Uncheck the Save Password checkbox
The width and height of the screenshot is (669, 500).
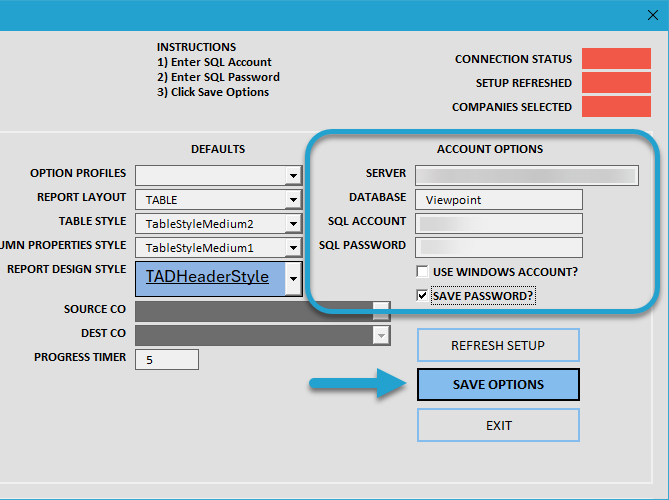(x=422, y=295)
